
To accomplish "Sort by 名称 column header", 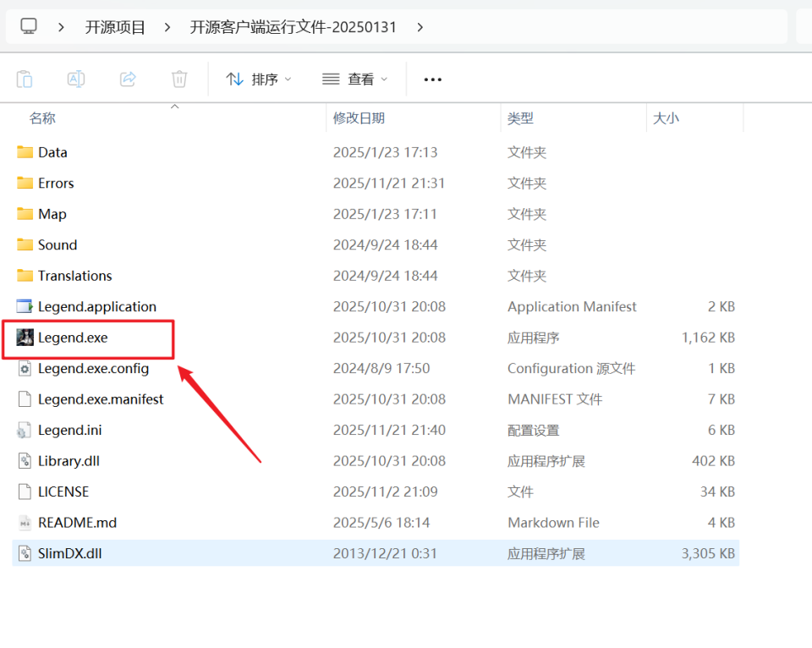I will 42,118.
